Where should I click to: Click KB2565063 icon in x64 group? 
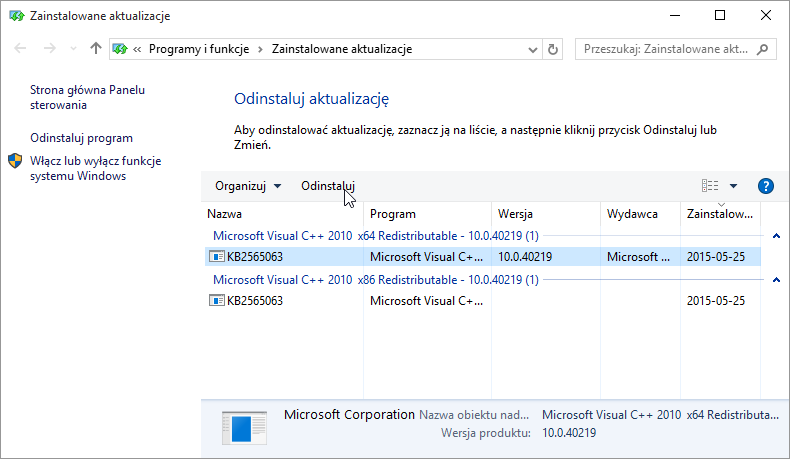(217, 256)
